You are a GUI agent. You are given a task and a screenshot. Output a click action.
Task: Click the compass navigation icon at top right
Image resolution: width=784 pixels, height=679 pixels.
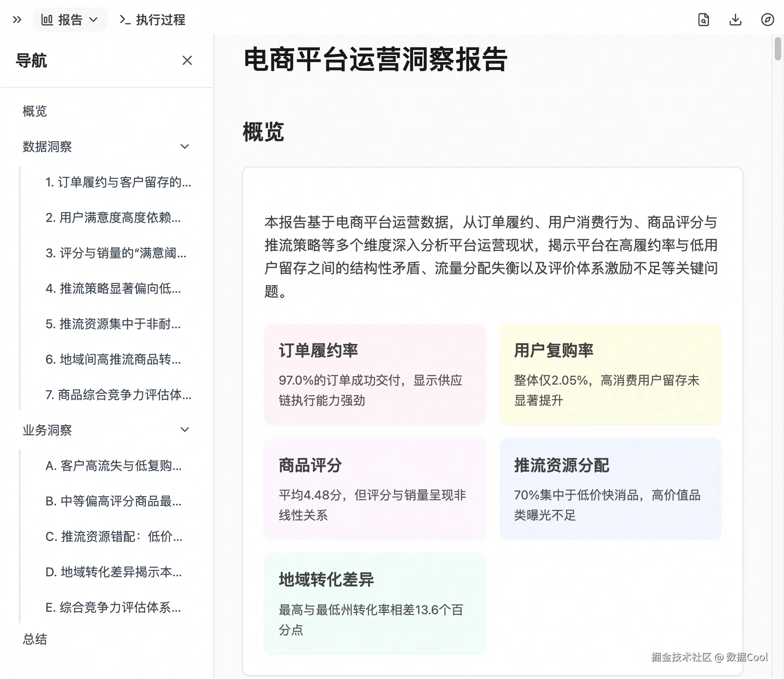pyautogui.click(x=767, y=19)
